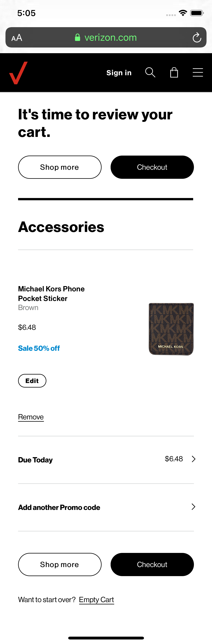Open the Due Today $6.48 row
Image resolution: width=212 pixels, height=644 pixels.
pyautogui.click(x=106, y=460)
